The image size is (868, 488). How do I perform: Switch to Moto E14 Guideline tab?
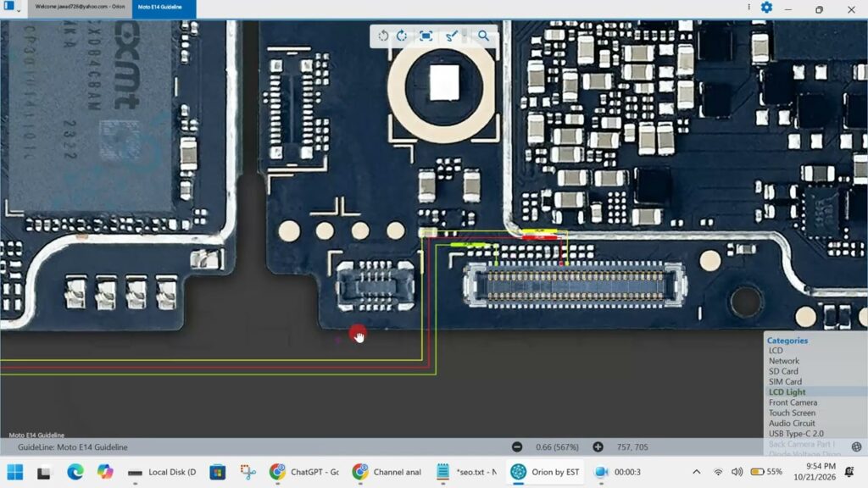[x=164, y=8]
